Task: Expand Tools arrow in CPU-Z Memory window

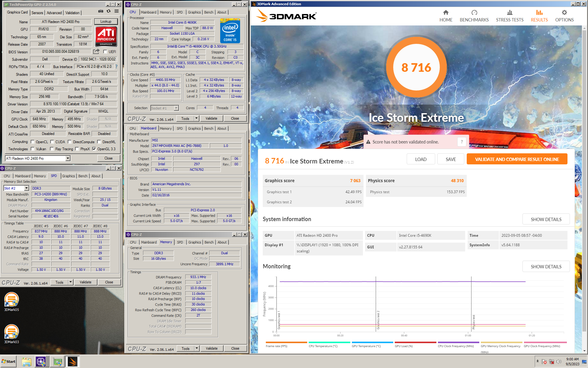Action: [x=197, y=348]
